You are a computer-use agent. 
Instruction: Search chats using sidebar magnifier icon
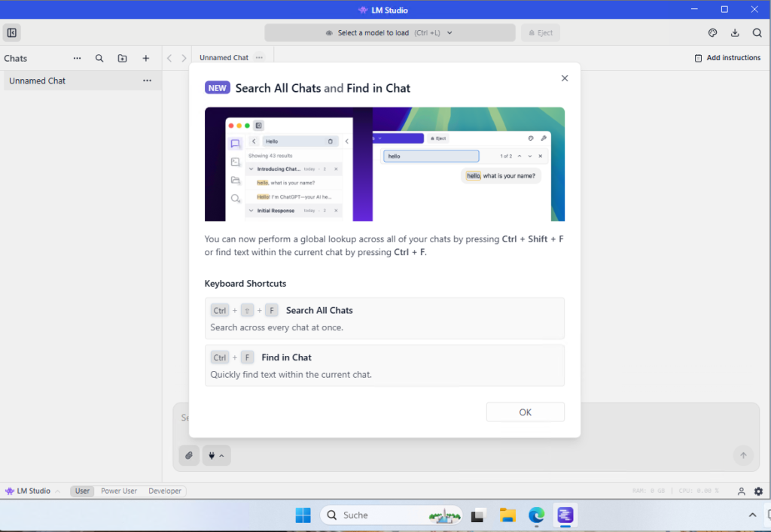tap(99, 58)
